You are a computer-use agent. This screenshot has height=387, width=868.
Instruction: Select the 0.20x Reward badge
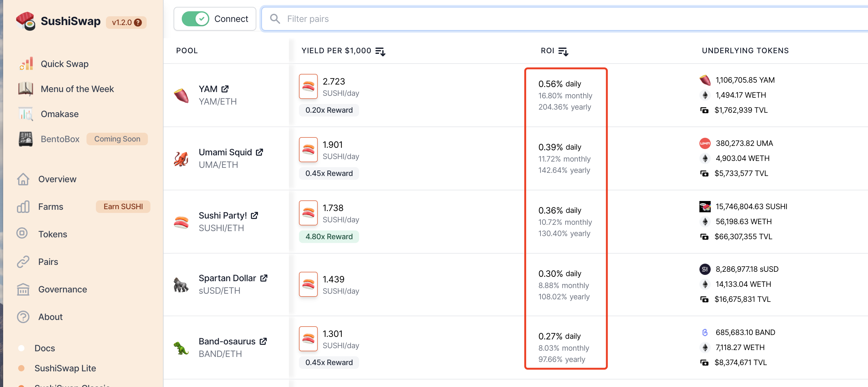tap(329, 110)
